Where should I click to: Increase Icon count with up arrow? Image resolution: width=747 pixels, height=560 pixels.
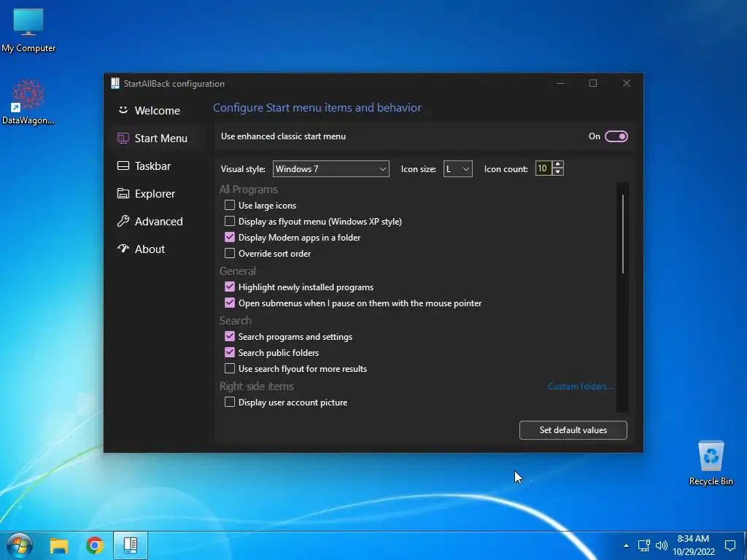558,165
